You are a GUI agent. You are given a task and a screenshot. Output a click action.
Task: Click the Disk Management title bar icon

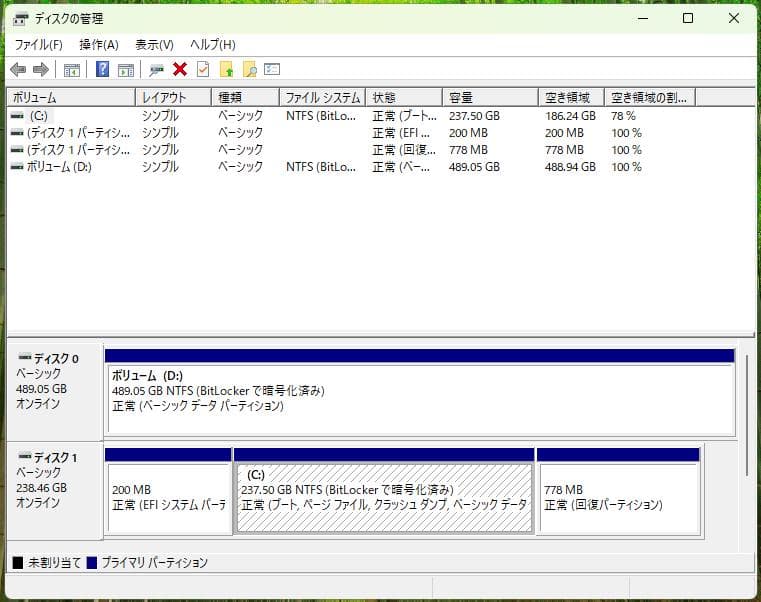pyautogui.click(x=20, y=19)
